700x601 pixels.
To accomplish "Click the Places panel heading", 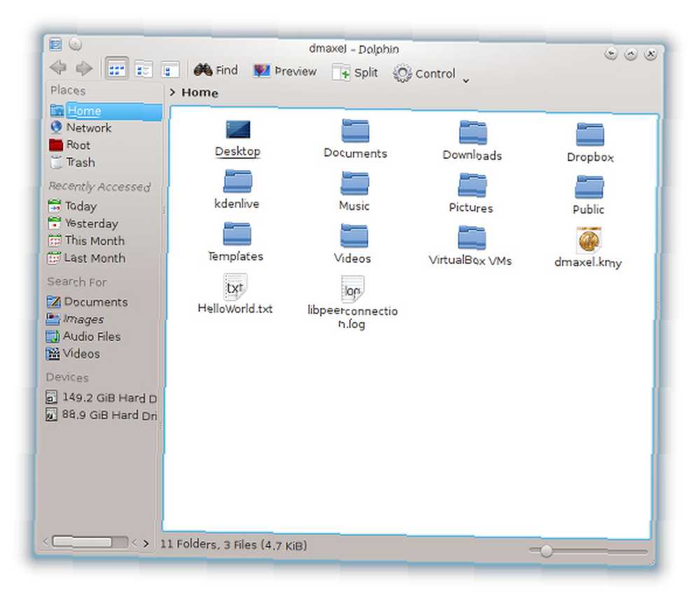I will point(68,90).
